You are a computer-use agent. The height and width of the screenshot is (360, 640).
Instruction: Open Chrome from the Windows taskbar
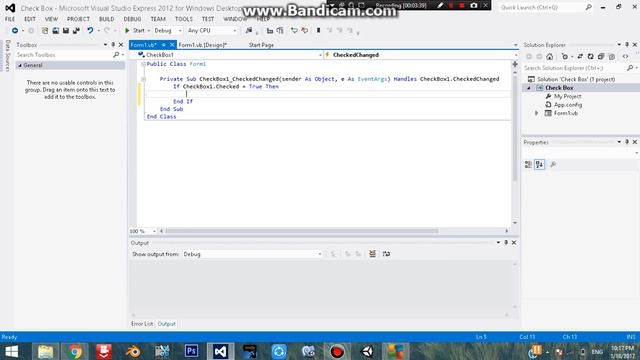point(75,351)
